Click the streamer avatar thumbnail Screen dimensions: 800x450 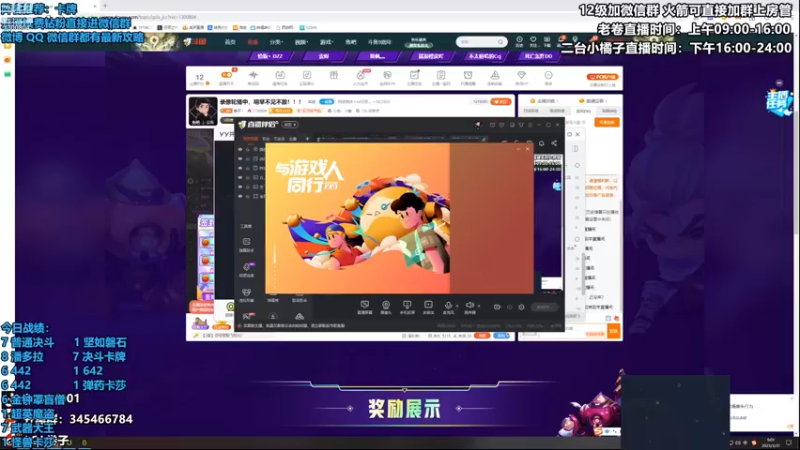[x=203, y=111]
